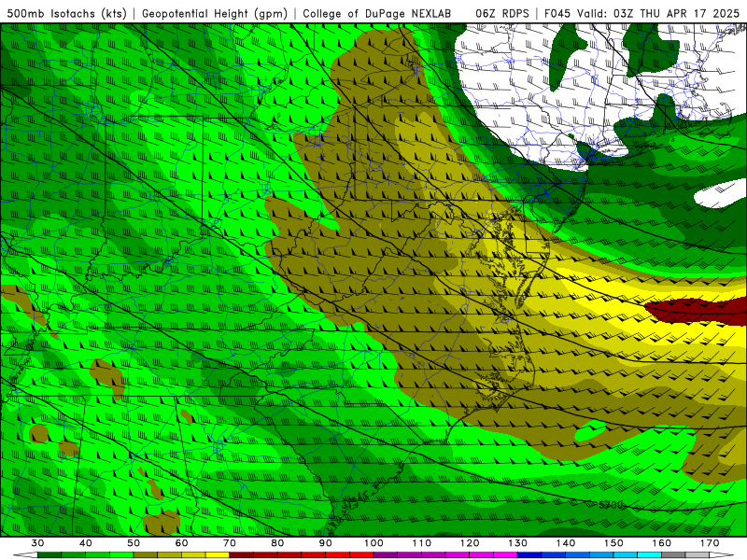
Task: Click the 70 value on the legend
Action: coord(230,543)
